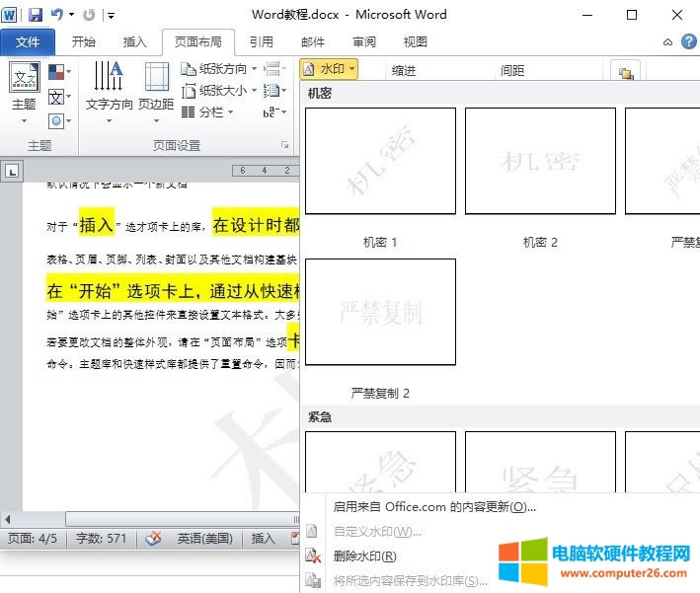Click Enable Office.com content updates option
This screenshot has height=593, width=700.
pyautogui.click(x=434, y=507)
